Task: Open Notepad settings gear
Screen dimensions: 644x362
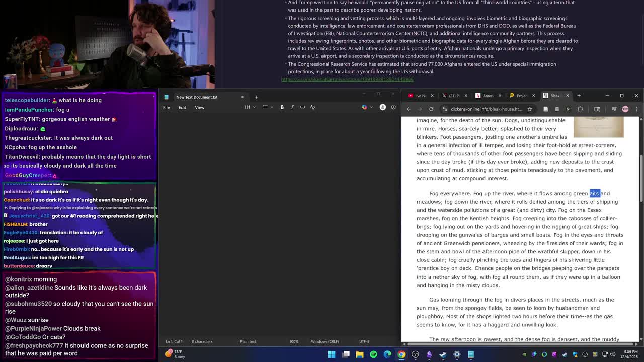Action: click(x=393, y=107)
